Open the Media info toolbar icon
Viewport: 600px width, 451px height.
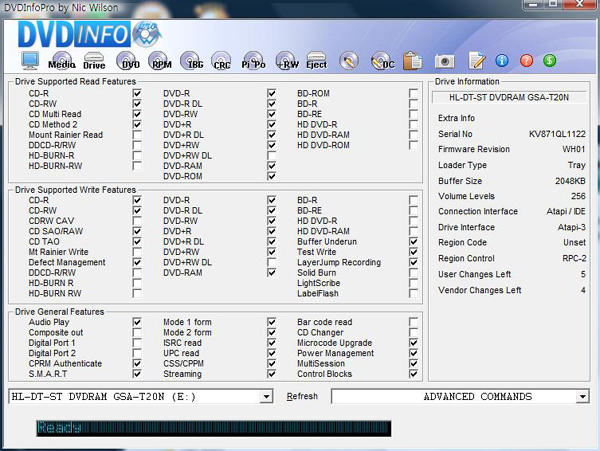(62, 61)
